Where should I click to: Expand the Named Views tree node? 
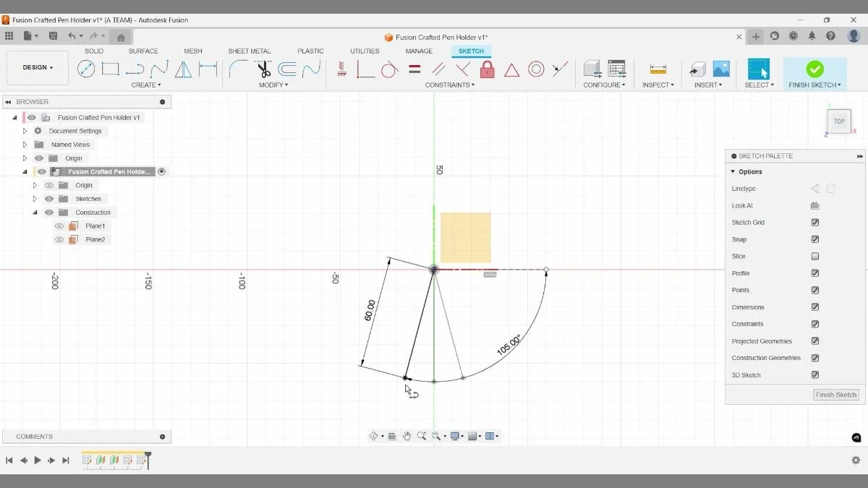(x=25, y=144)
